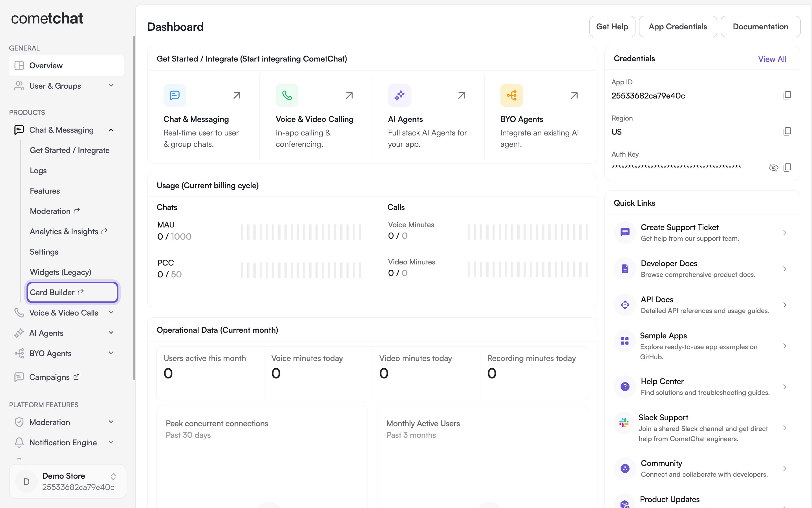
Task: Collapse the Chat & Messaging section
Action: (111, 130)
